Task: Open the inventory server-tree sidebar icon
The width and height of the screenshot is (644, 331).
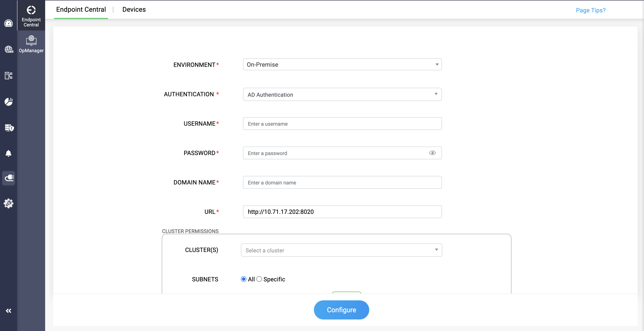Action: click(x=9, y=75)
